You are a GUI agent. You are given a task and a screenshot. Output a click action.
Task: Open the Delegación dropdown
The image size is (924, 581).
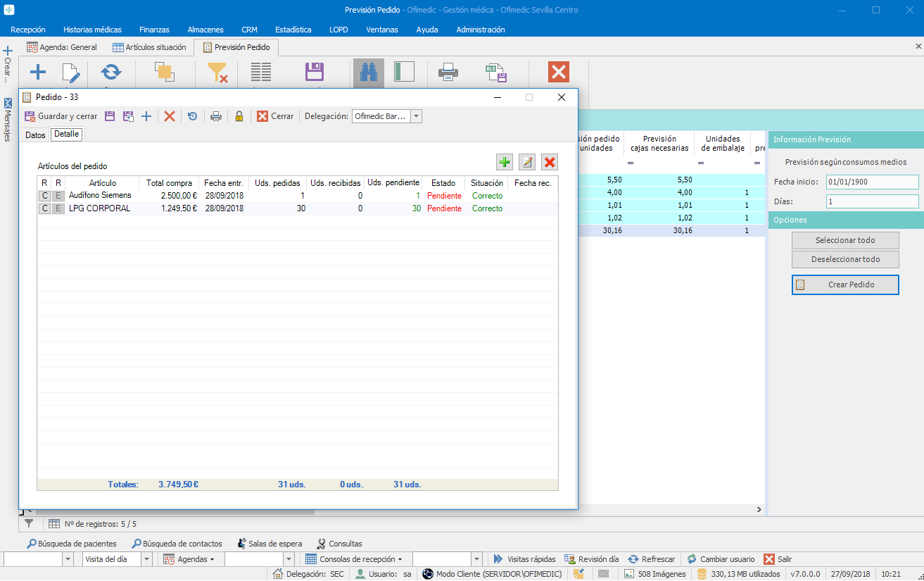[416, 116]
